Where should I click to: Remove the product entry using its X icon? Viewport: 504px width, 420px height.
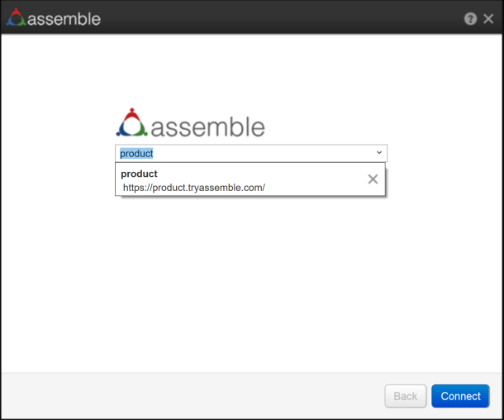pyautogui.click(x=373, y=179)
